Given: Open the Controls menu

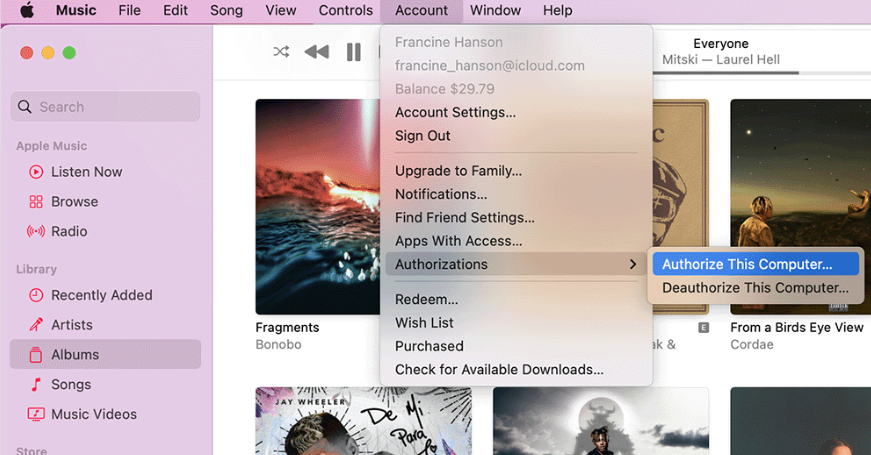Looking at the screenshot, I should pos(346,10).
